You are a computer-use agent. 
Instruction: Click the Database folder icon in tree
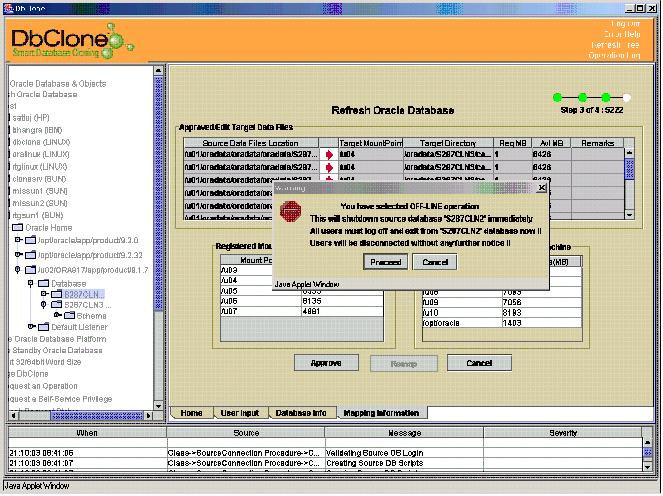pyautogui.click(x=44, y=283)
